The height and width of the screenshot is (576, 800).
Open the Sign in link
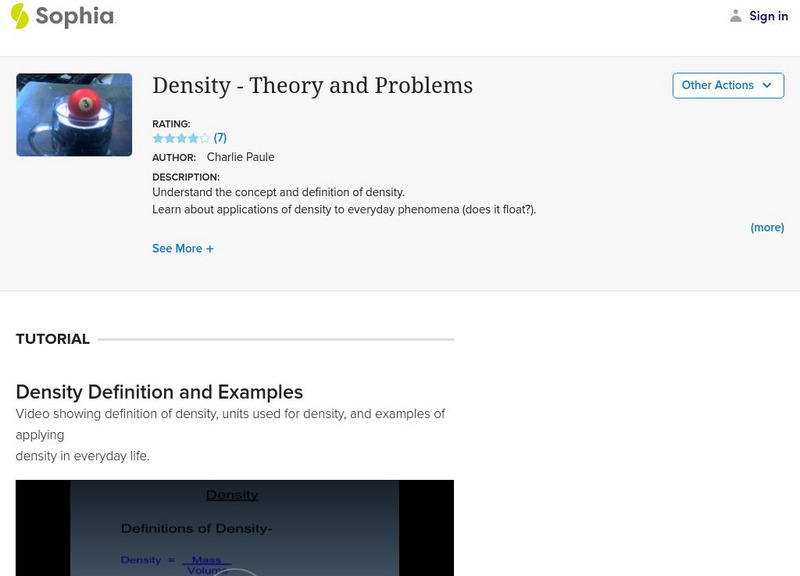[x=769, y=16]
